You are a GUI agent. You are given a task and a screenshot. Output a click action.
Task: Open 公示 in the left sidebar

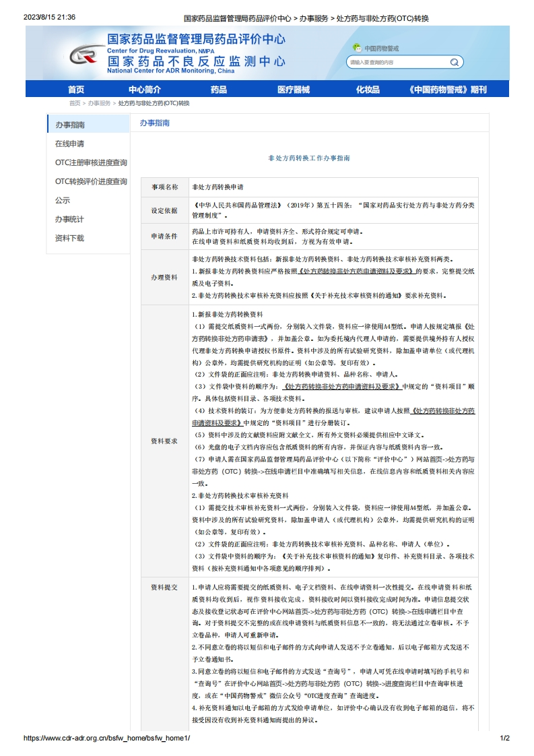63,200
